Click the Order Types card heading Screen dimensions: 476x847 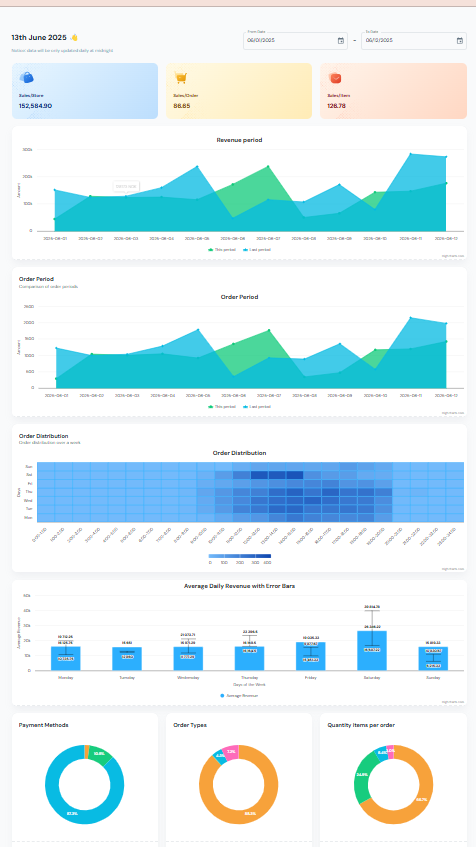(190, 725)
